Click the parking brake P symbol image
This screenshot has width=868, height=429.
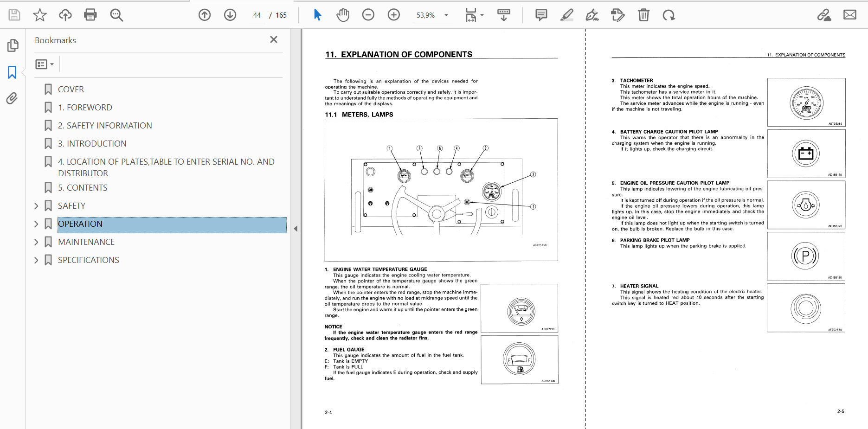[x=806, y=256]
